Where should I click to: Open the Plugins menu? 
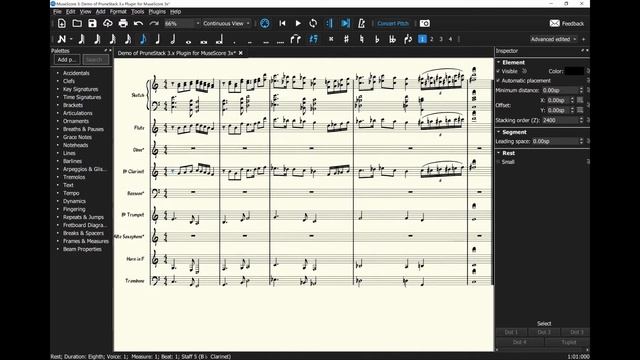157,12
